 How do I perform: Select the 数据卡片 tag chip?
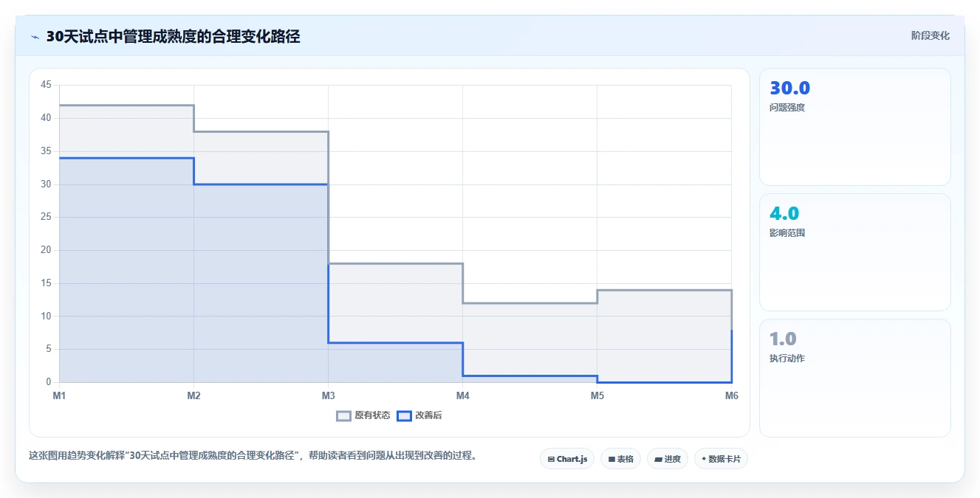click(x=721, y=459)
